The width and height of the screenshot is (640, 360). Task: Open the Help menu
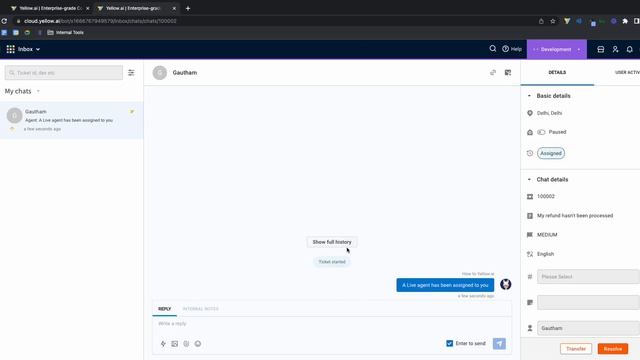coord(512,49)
